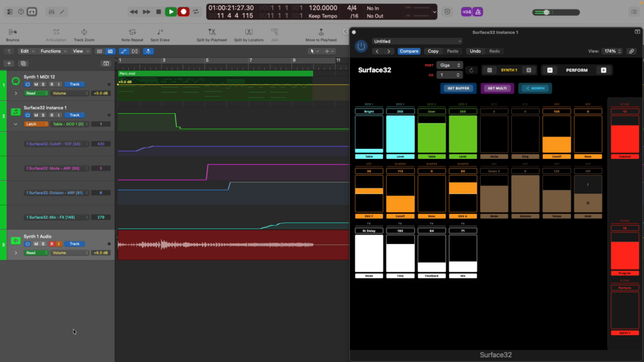Screen dimensions: 644x362
Task: Click the orange VCF Cutoff slider
Action: pyautogui.click(x=557, y=134)
